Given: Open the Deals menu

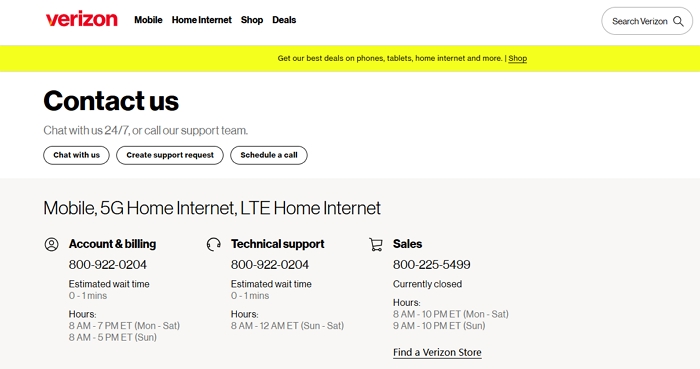Looking at the screenshot, I should point(284,20).
